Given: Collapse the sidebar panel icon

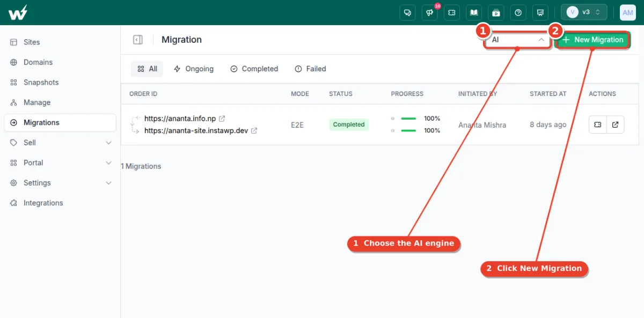Looking at the screenshot, I should point(138,40).
